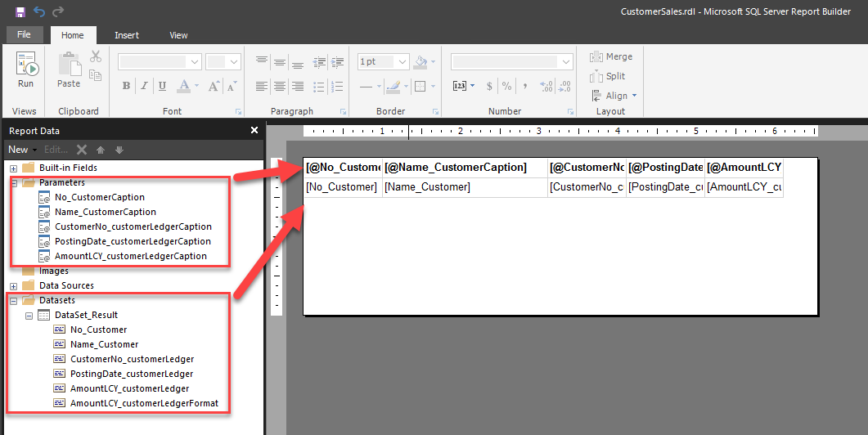Switch to the Home ribbon tab
This screenshot has width=868, height=435.
point(73,35)
